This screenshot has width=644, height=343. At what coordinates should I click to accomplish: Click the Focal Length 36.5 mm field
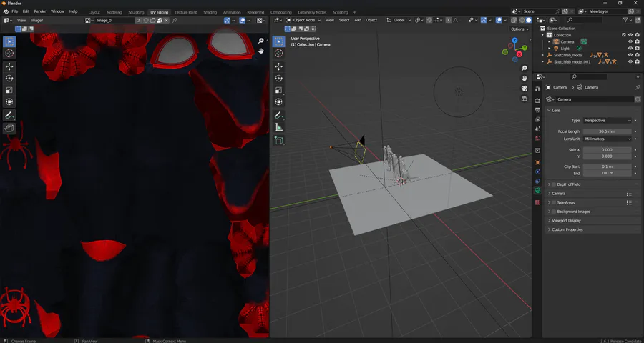coord(607,131)
